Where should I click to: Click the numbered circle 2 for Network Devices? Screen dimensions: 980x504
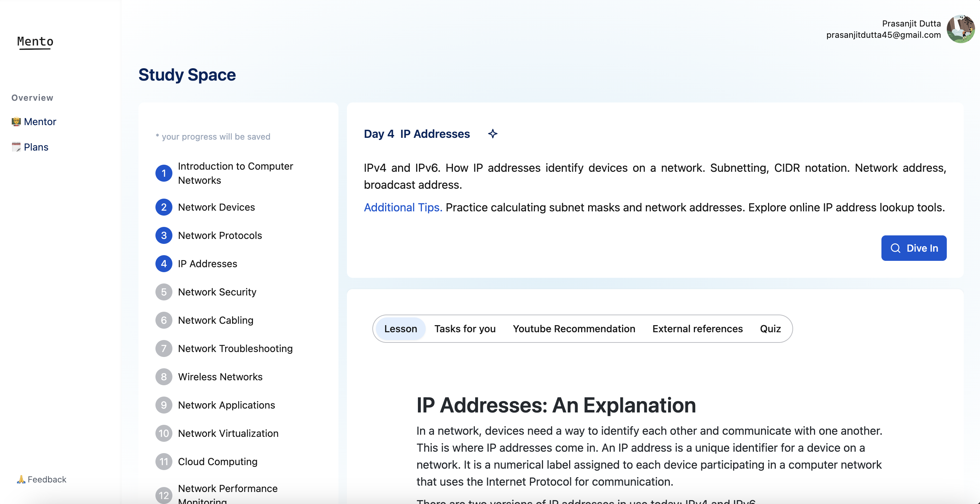coord(164,207)
